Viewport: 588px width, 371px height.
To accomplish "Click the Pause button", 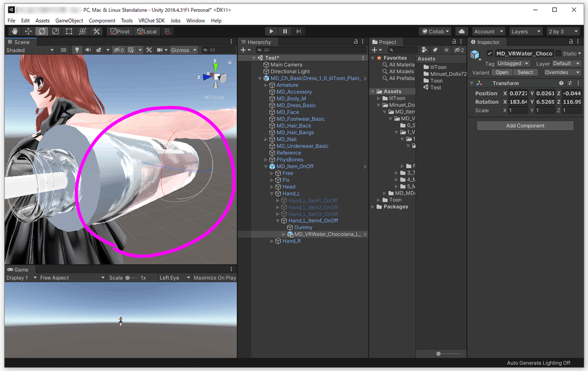I will coord(285,31).
